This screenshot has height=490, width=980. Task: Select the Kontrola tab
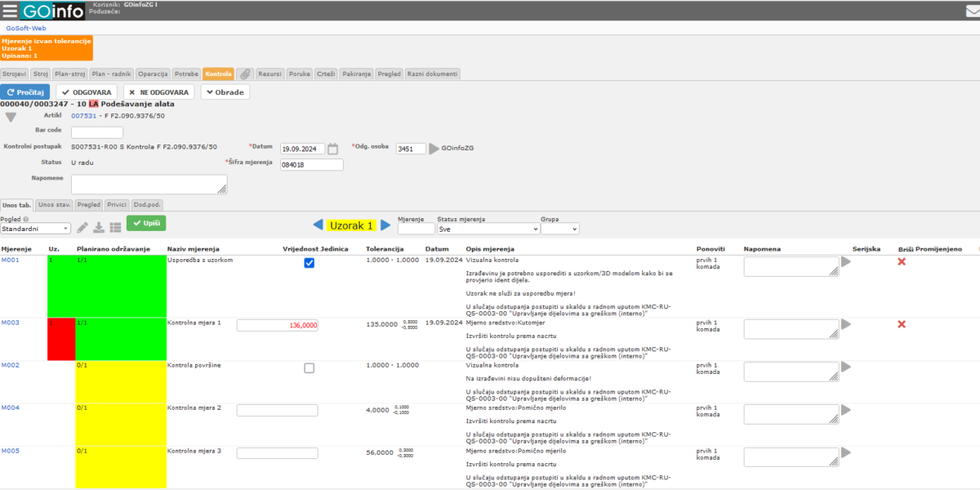coord(218,73)
